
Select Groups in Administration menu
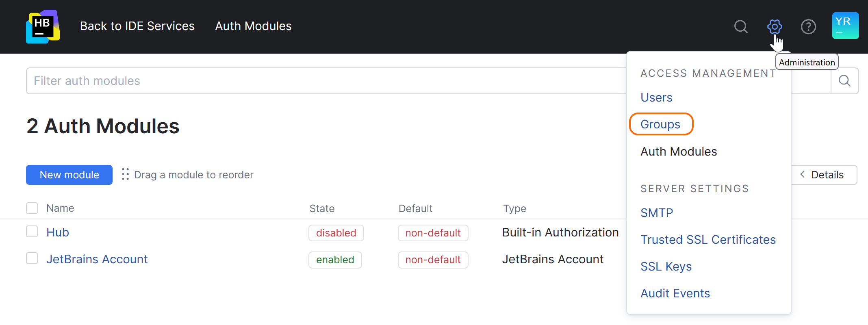660,124
